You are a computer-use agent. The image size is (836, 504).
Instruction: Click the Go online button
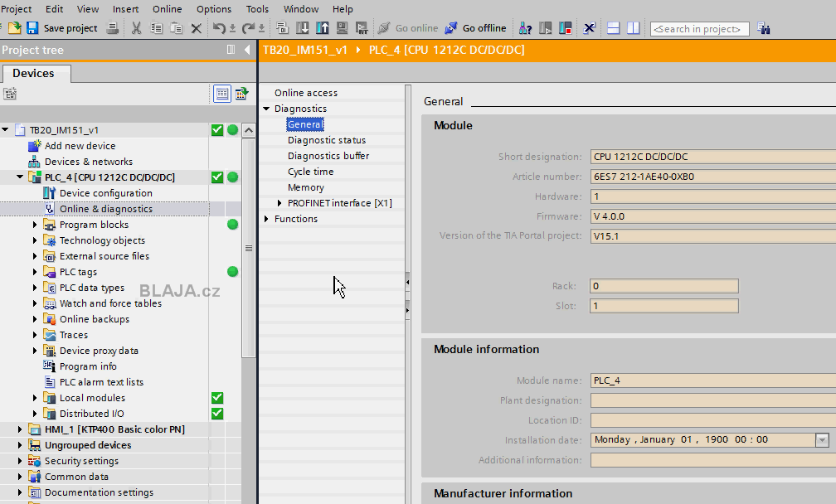408,27
